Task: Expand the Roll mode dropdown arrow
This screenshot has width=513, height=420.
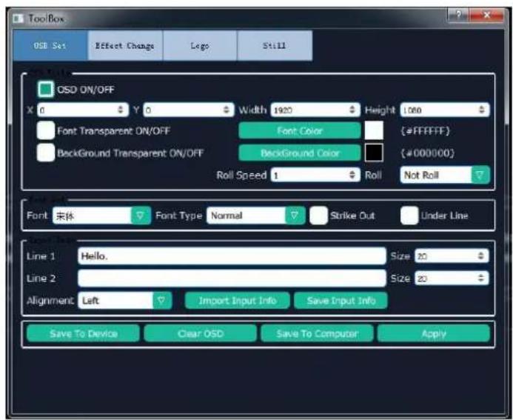Action: pyautogui.click(x=480, y=175)
